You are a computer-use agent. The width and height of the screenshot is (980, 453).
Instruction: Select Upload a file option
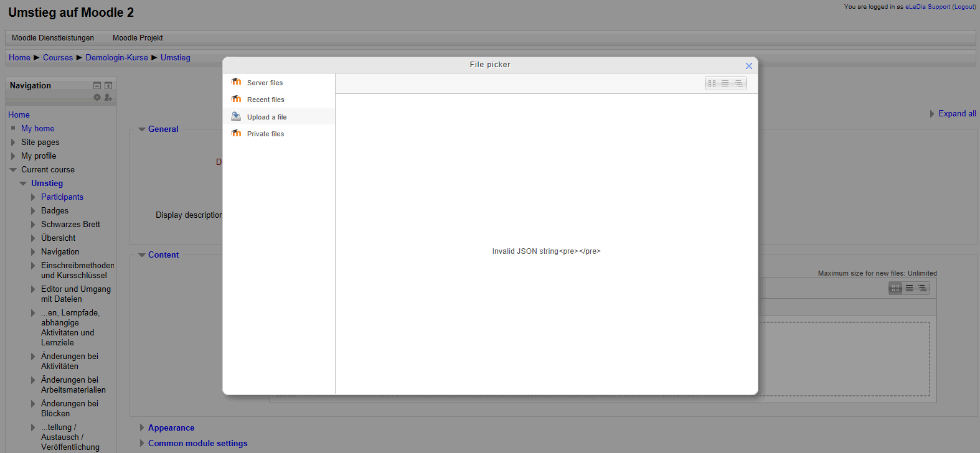279,116
